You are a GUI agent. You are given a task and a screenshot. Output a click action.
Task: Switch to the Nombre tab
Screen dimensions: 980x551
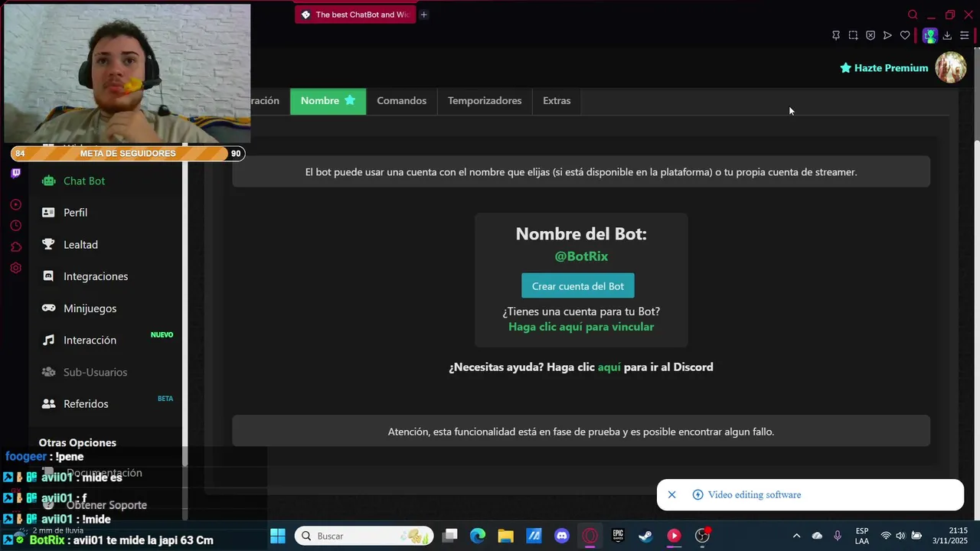tap(328, 100)
